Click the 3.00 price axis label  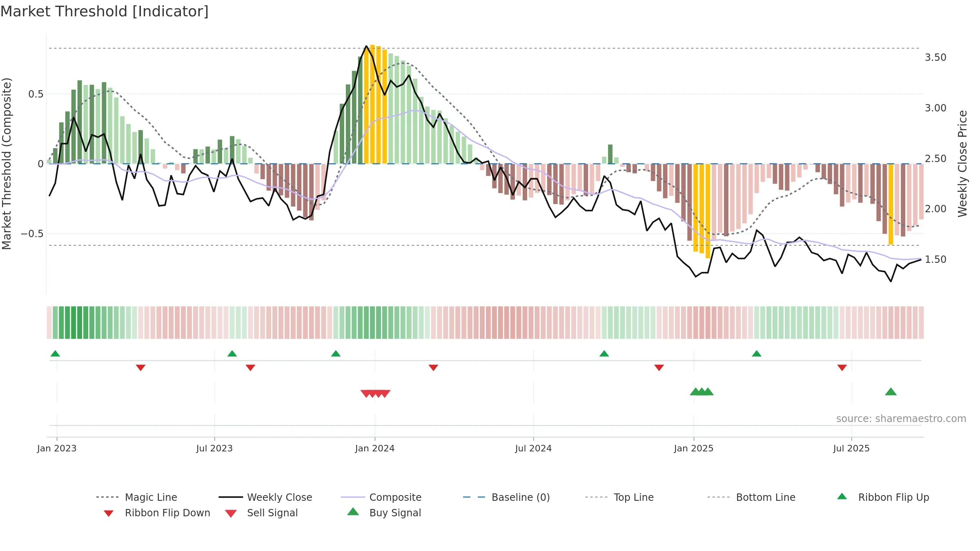click(x=935, y=108)
